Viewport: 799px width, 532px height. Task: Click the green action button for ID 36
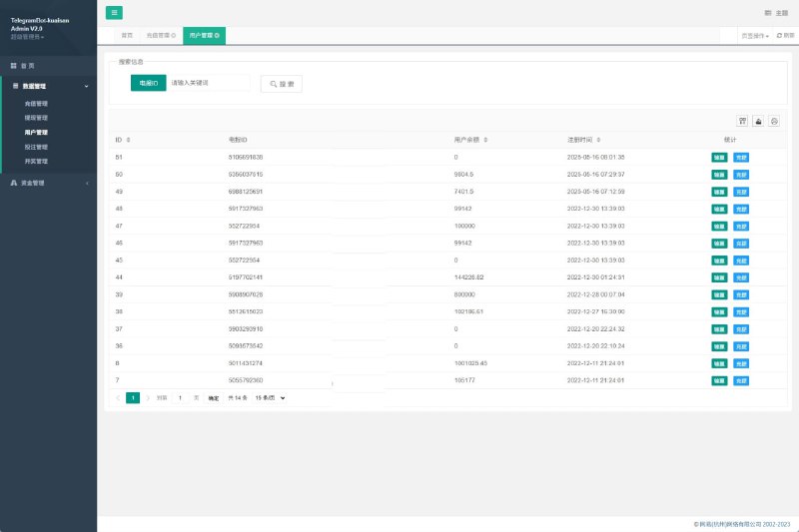(719, 346)
